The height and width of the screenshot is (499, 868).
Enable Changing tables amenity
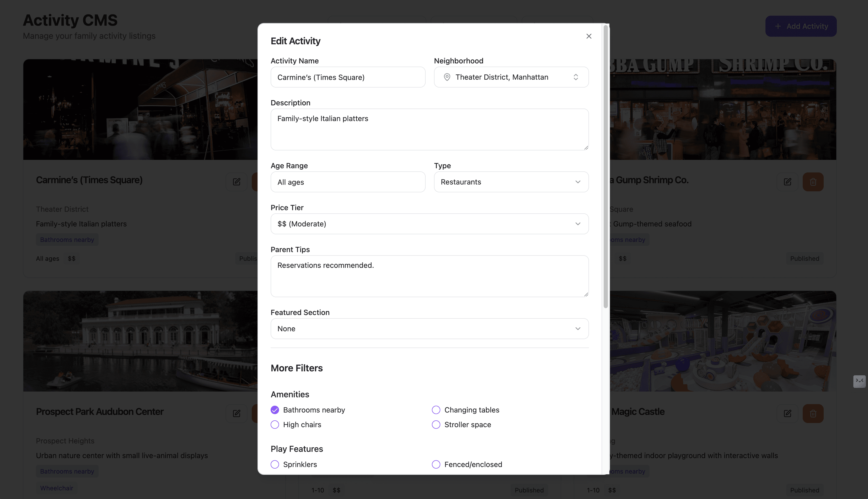tap(436, 410)
